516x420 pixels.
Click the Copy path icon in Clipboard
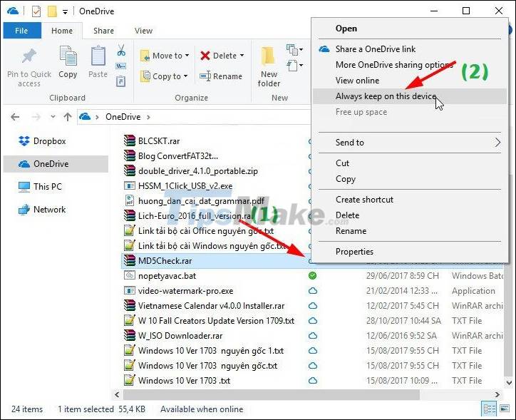click(120, 66)
